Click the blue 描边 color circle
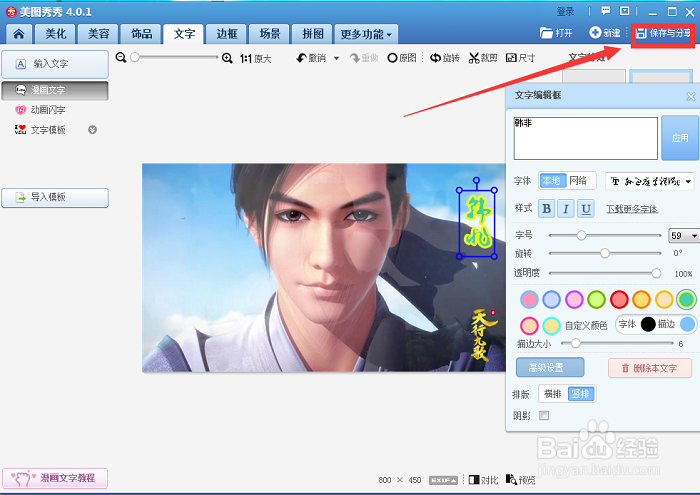Screen dimensions: 700x495 688,324
